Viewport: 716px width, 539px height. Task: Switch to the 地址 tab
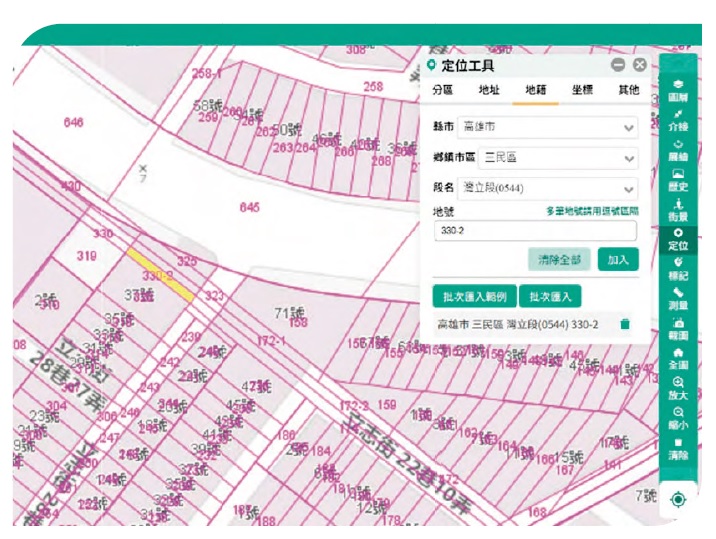(489, 90)
